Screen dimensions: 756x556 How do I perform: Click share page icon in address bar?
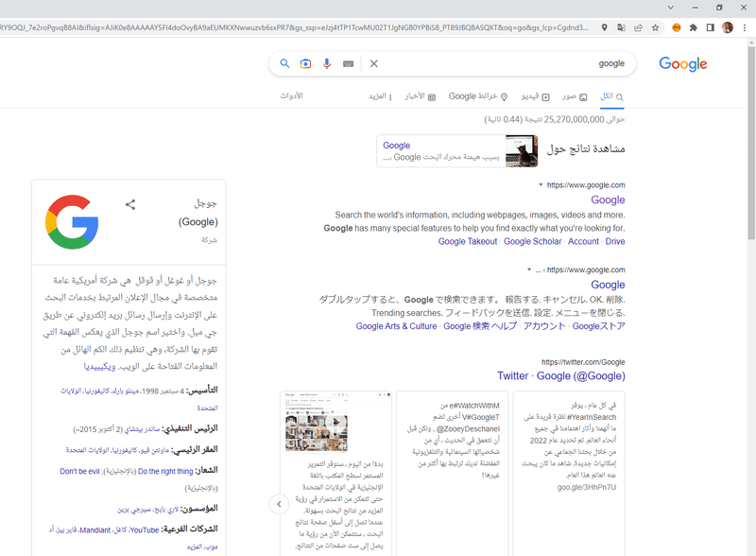(x=638, y=27)
